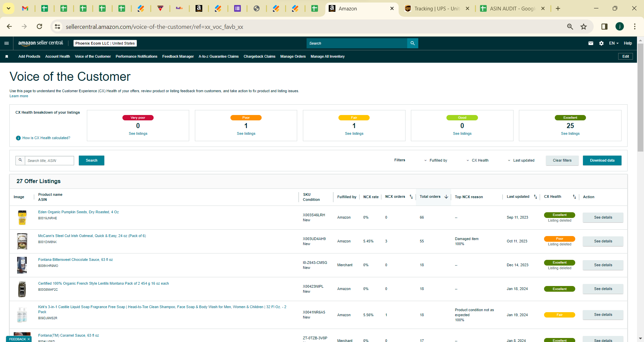
Task: Open Feedback Manager menu item
Action: pyautogui.click(x=178, y=57)
